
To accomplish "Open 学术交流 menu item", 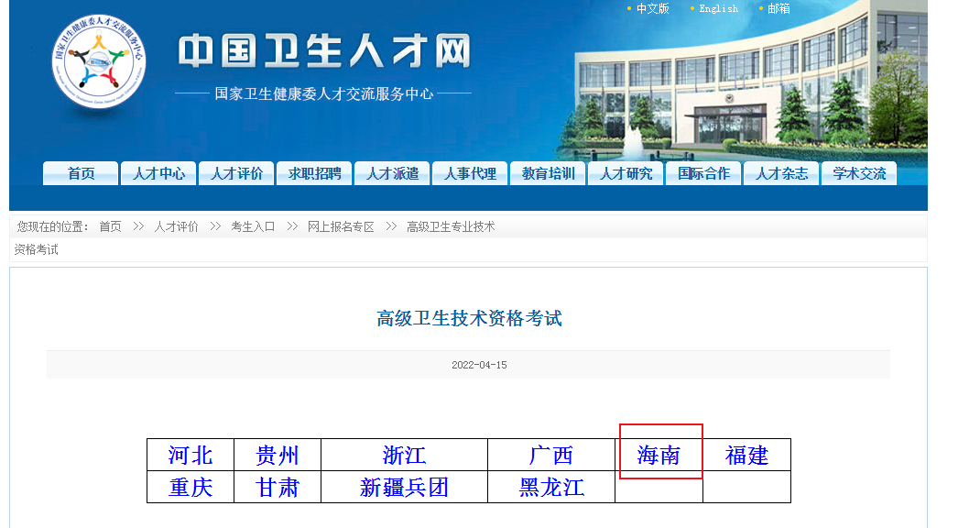I will [x=859, y=173].
